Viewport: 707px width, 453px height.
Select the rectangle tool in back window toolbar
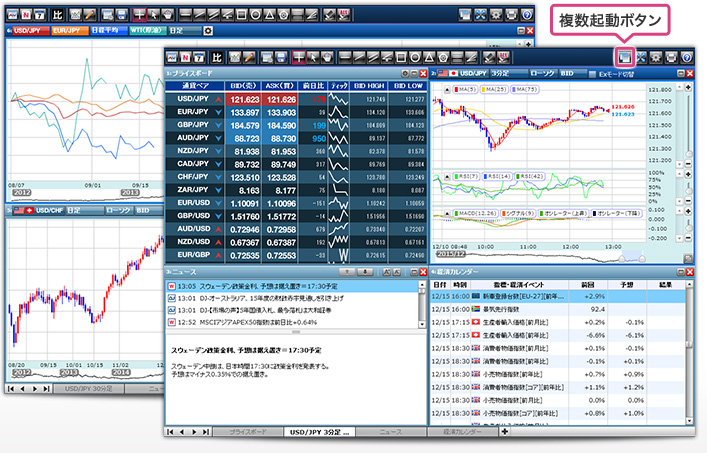pyautogui.click(x=241, y=15)
